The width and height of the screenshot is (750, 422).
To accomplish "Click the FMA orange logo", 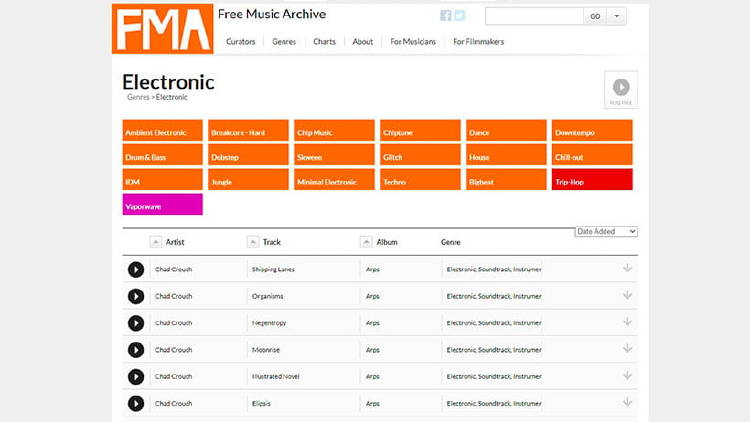I will click(163, 29).
